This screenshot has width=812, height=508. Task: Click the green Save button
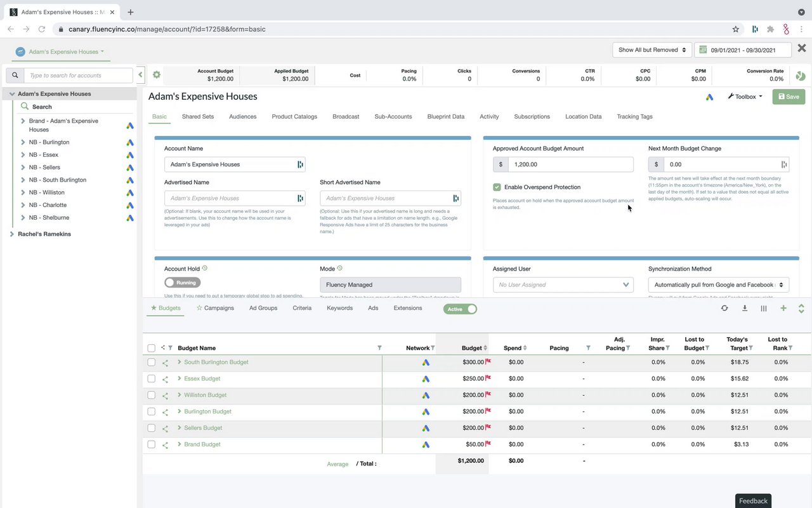[789, 97]
